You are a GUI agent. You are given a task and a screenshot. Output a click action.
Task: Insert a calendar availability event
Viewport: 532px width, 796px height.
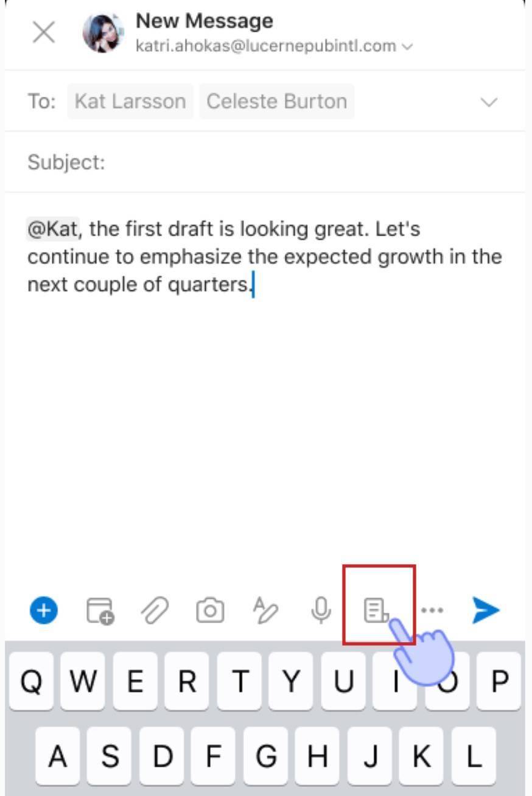[100, 610]
